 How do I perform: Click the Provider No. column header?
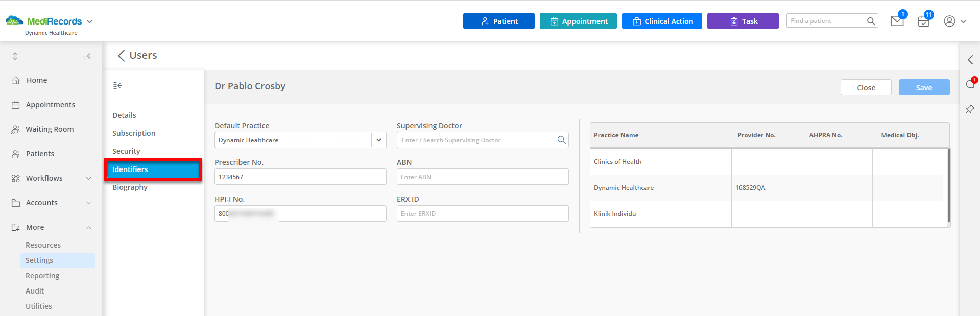756,135
